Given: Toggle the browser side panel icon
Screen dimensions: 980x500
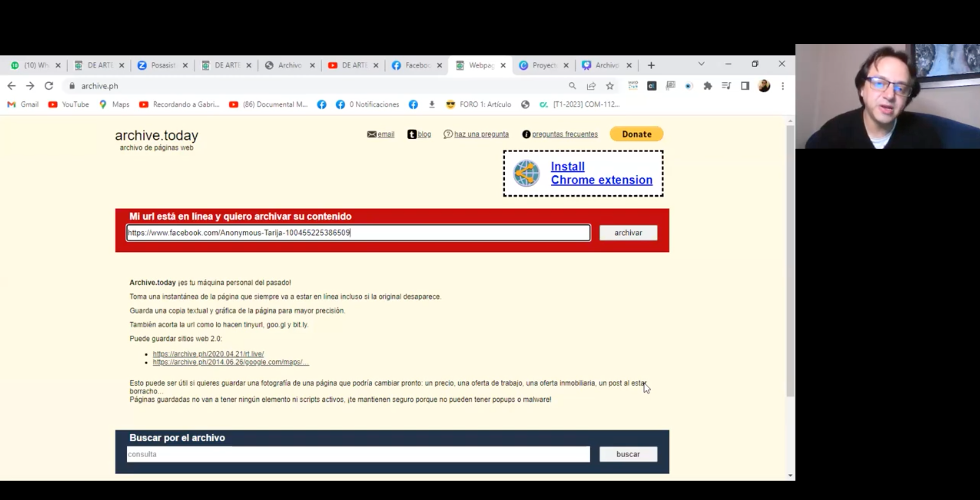Looking at the screenshot, I should click(x=745, y=86).
